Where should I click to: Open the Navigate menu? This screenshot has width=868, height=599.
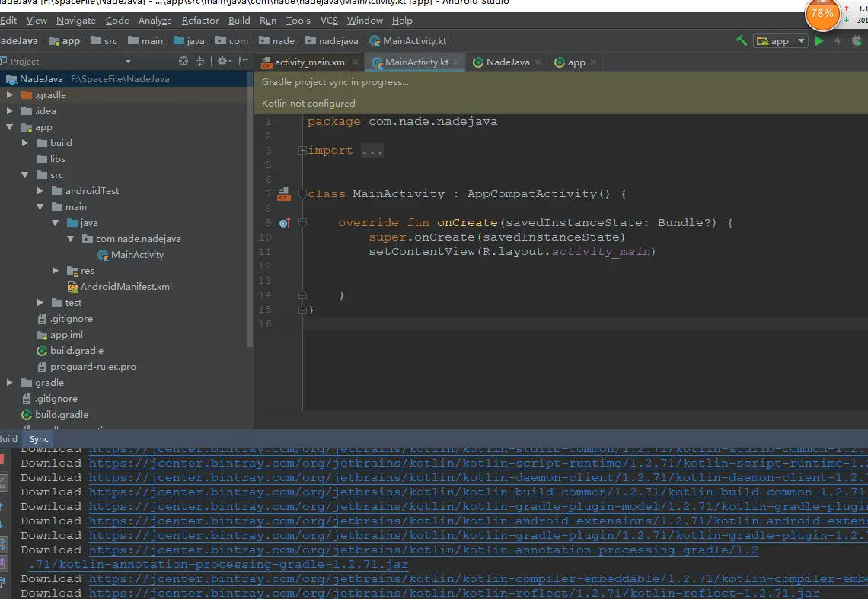coord(76,21)
